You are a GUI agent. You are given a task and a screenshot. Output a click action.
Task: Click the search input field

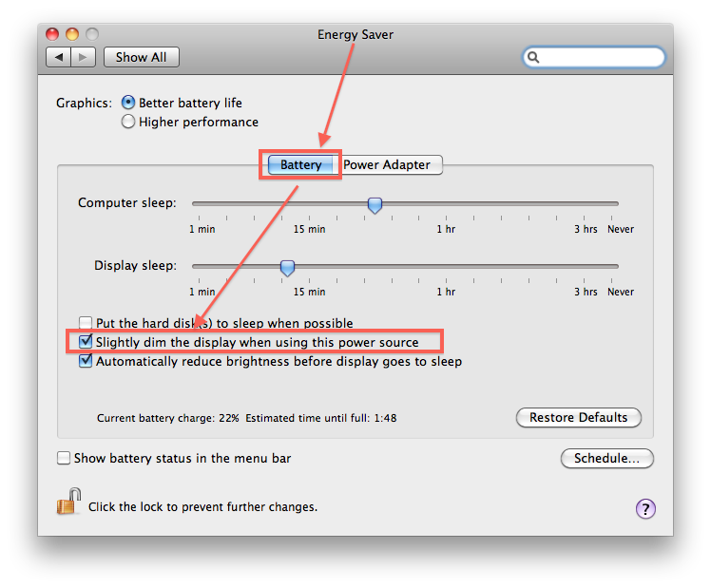(x=594, y=57)
